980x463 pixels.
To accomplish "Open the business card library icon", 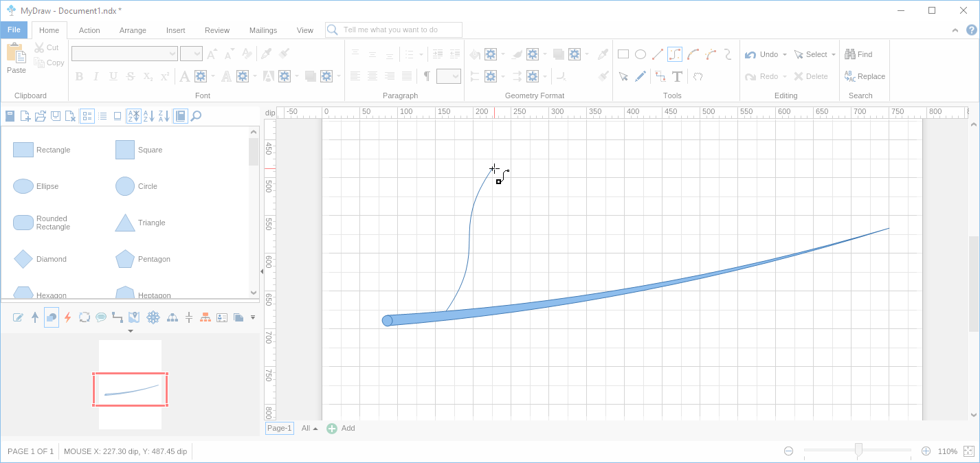I will coord(222,317).
